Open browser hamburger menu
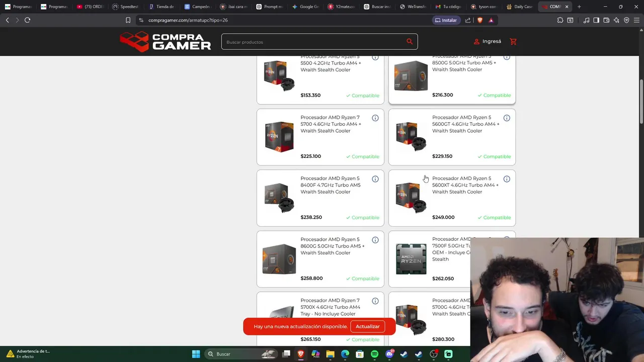 point(637,20)
